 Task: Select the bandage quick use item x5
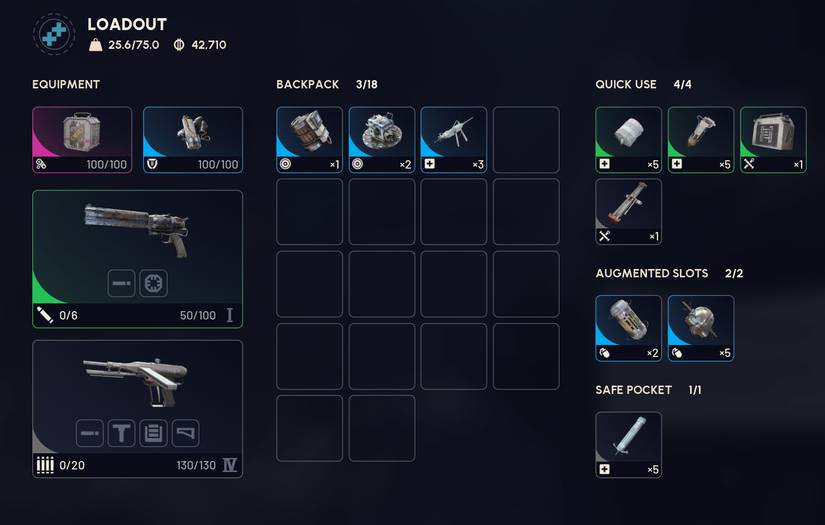629,140
